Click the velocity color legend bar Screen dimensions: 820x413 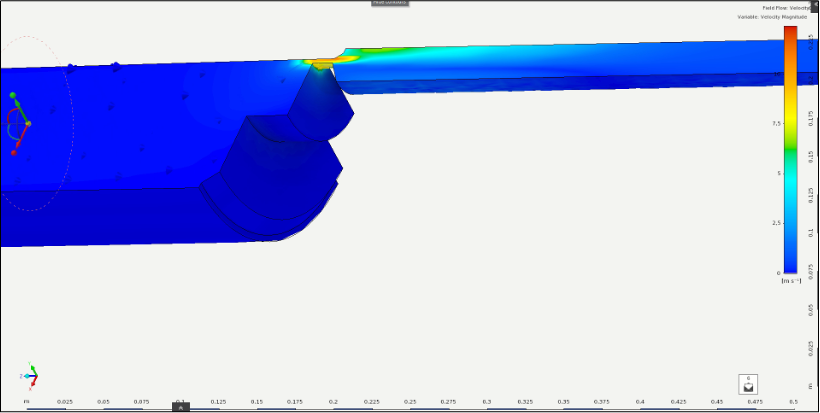pyautogui.click(x=790, y=150)
